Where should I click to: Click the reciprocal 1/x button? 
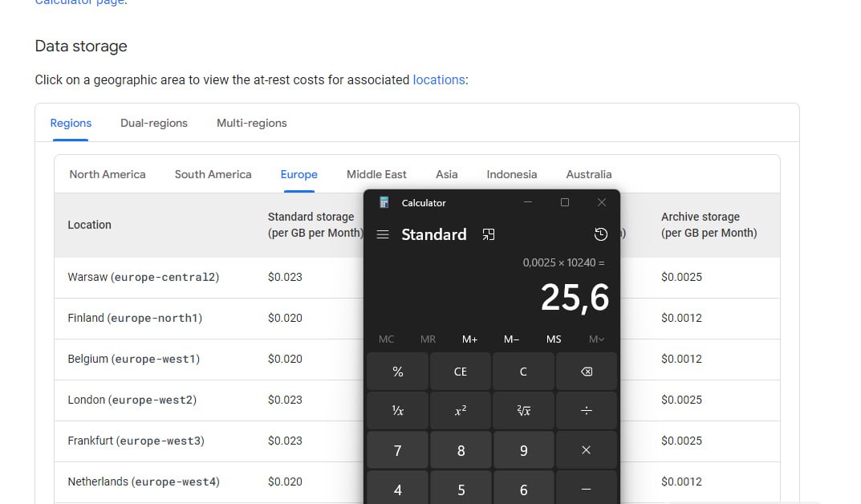tap(397, 411)
